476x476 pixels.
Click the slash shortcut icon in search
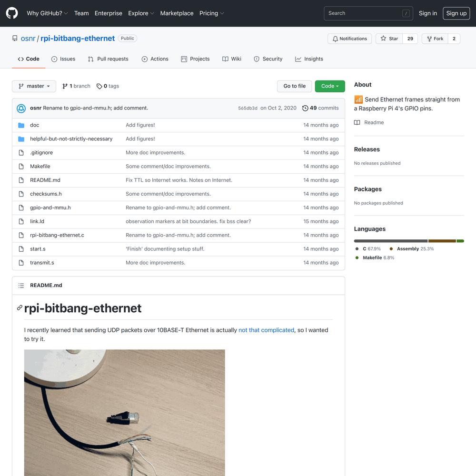pyautogui.click(x=406, y=13)
